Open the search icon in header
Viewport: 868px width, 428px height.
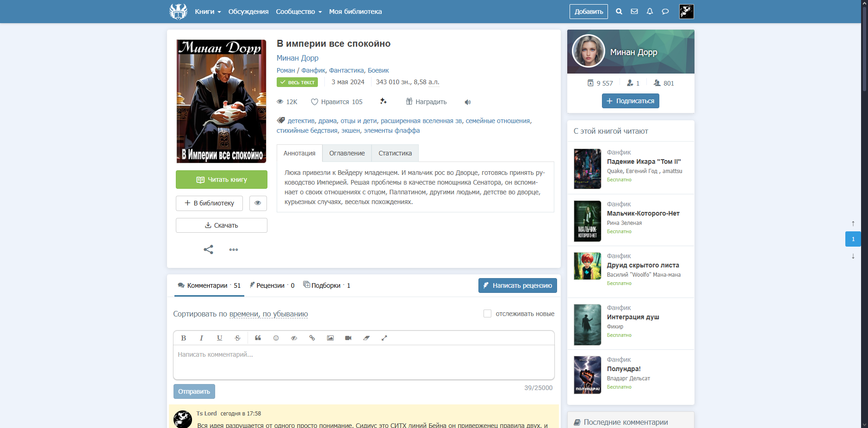coord(619,12)
